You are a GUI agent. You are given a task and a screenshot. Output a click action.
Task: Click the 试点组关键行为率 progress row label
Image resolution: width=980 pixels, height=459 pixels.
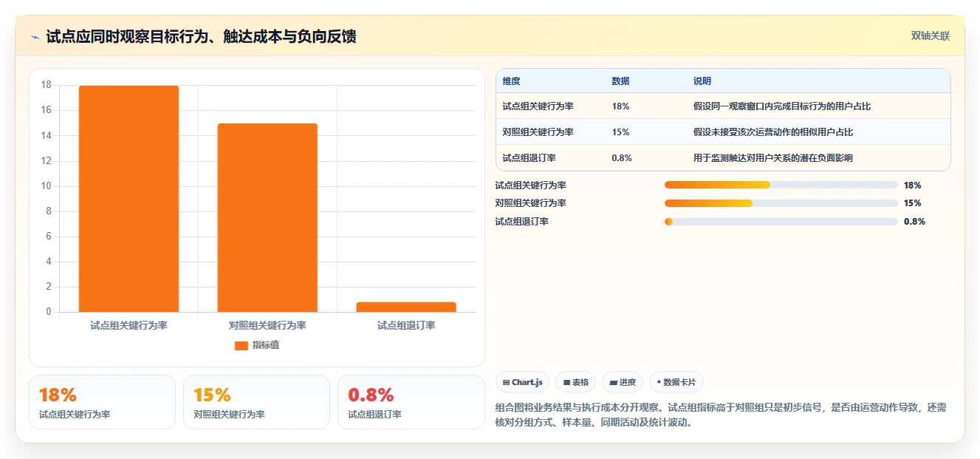point(531,186)
